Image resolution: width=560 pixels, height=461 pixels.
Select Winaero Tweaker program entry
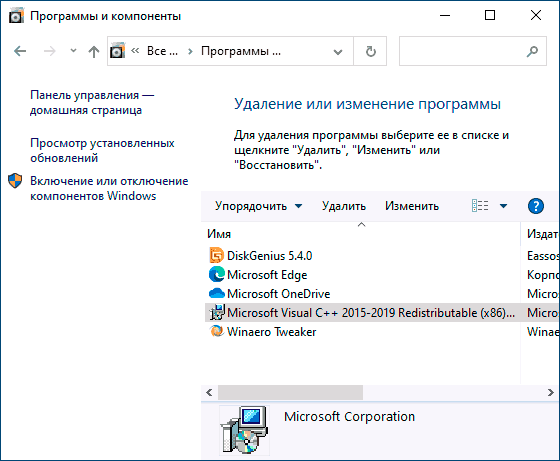(271, 332)
